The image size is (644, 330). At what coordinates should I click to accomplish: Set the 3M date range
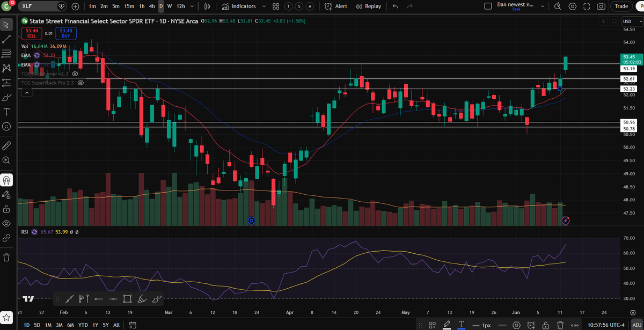tap(59, 325)
